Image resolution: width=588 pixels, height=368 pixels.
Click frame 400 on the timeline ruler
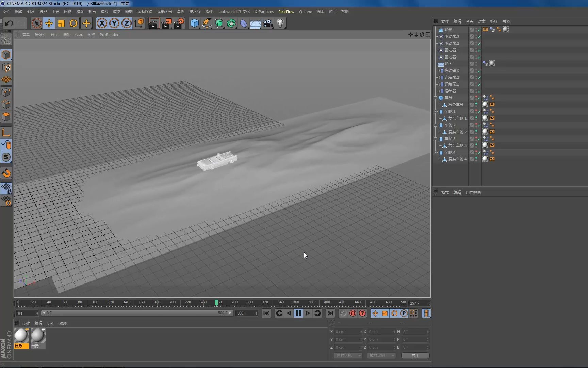(x=327, y=302)
